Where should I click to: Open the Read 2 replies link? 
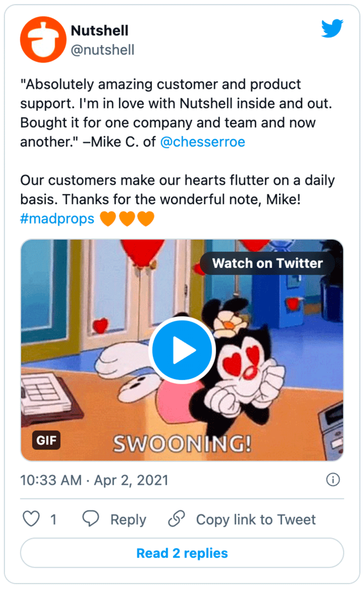tap(182, 553)
